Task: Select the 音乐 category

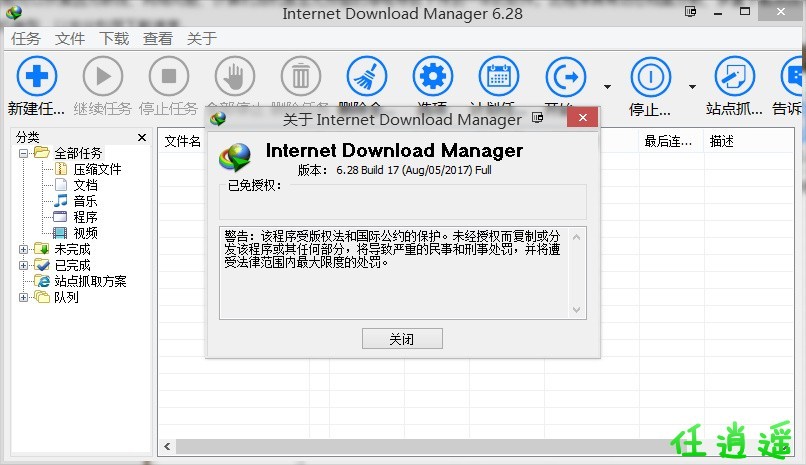Action: 85,201
